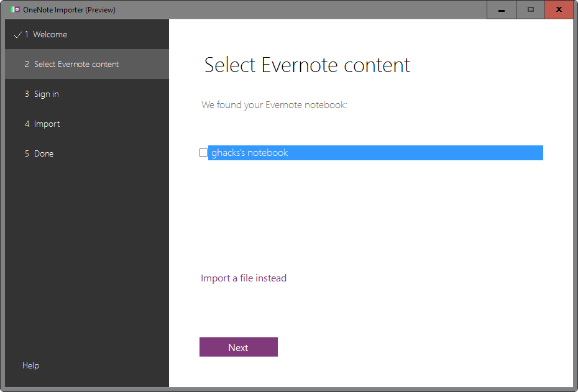Select step 2 Select Evernote content
The height and width of the screenshot is (392, 578).
pos(87,64)
